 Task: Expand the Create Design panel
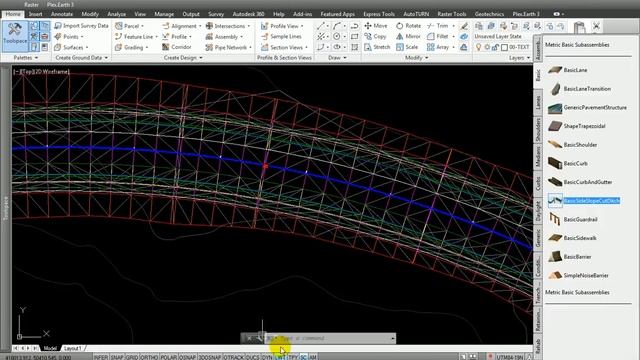(183, 58)
